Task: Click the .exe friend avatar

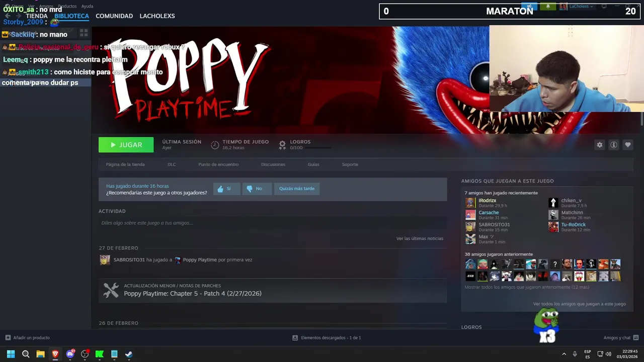Action: coord(470,276)
